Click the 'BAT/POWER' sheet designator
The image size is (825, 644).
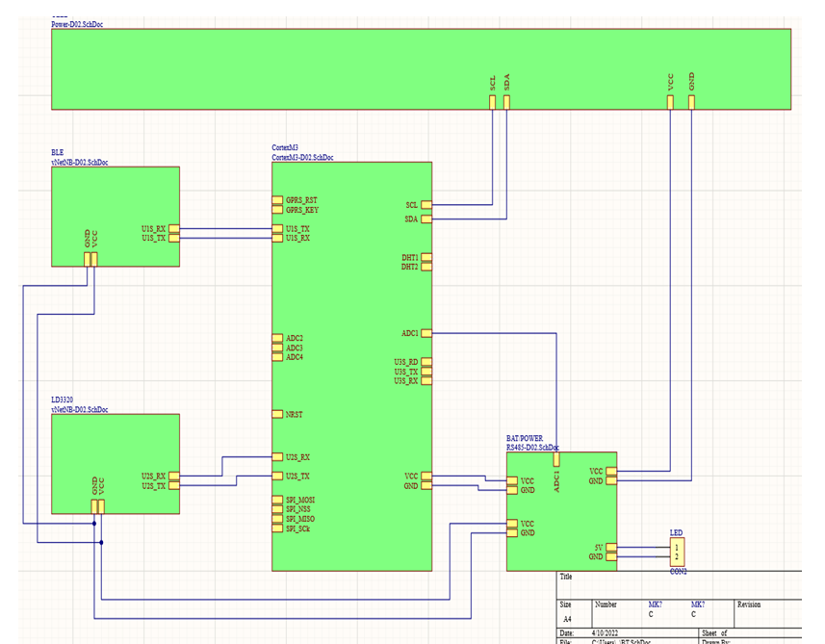coord(525,438)
